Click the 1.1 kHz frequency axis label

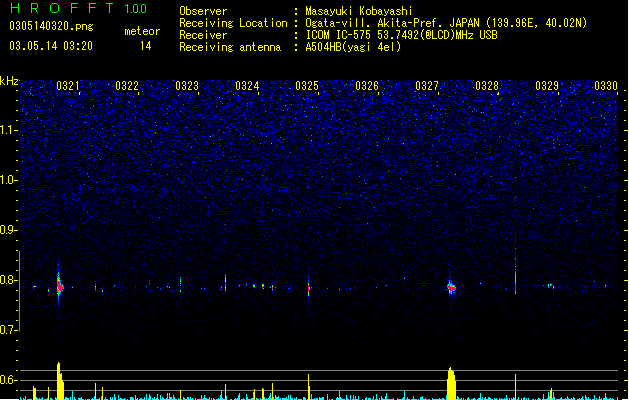pyautogui.click(x=8, y=130)
